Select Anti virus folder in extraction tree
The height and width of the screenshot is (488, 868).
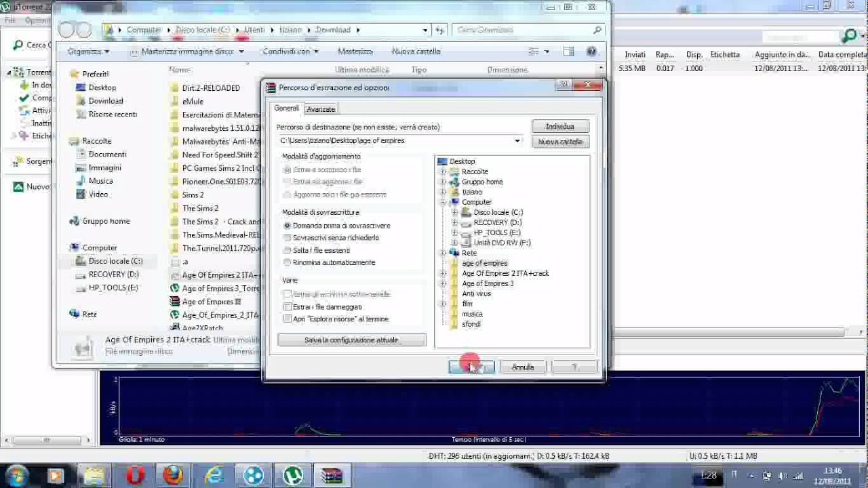click(476, 293)
